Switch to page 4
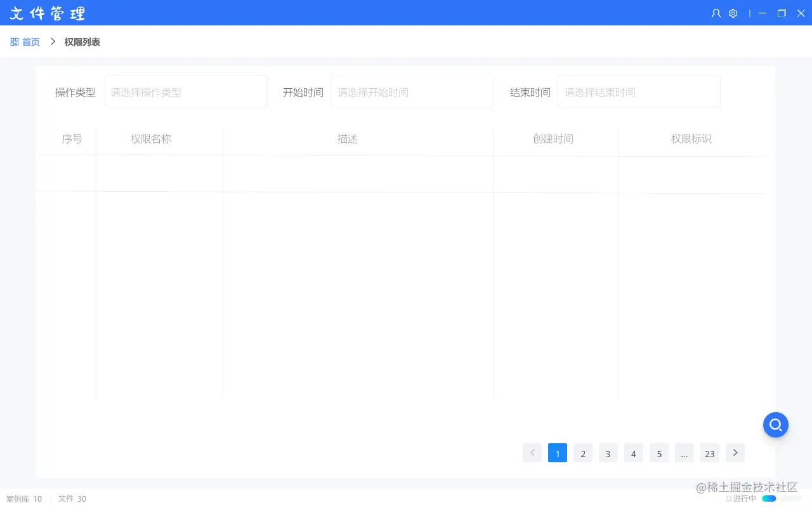 point(634,453)
